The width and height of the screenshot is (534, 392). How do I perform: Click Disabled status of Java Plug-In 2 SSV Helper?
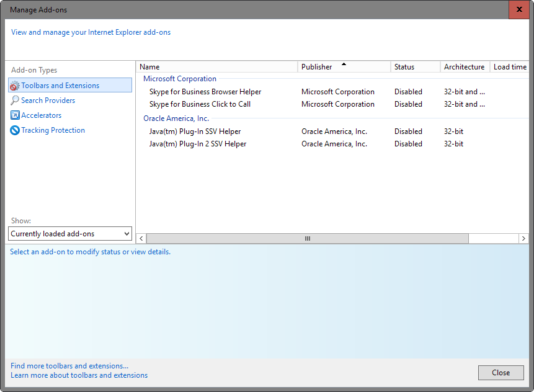pyautogui.click(x=408, y=144)
